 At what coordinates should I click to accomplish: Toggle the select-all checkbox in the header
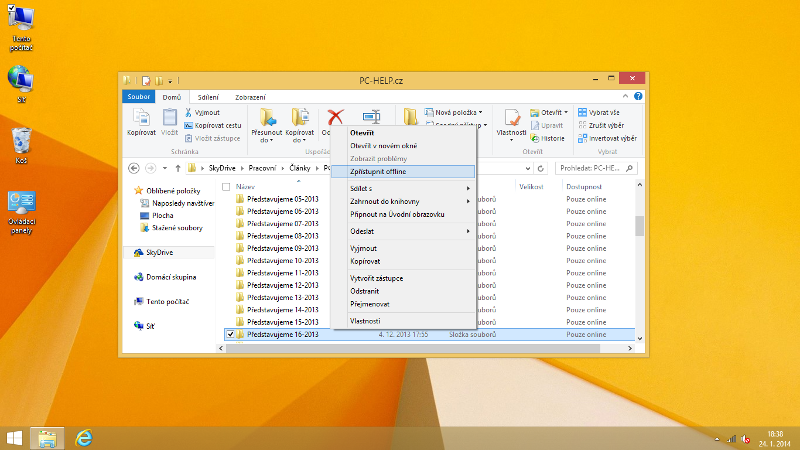pos(226,187)
